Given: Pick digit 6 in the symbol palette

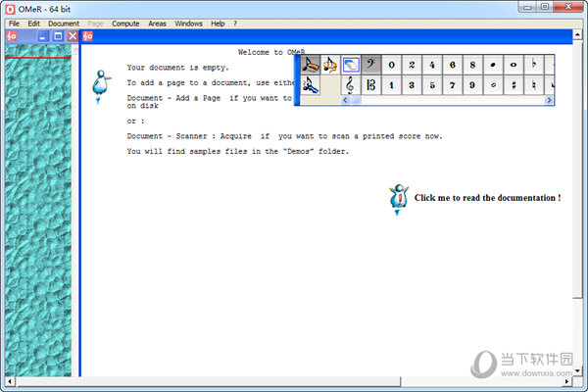Looking at the screenshot, I should 452,65.
